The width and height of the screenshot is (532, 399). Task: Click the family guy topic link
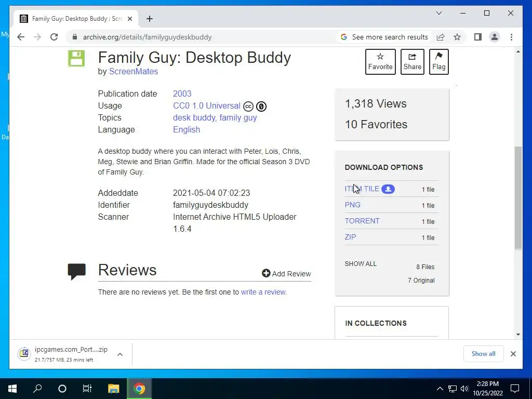[238, 118]
